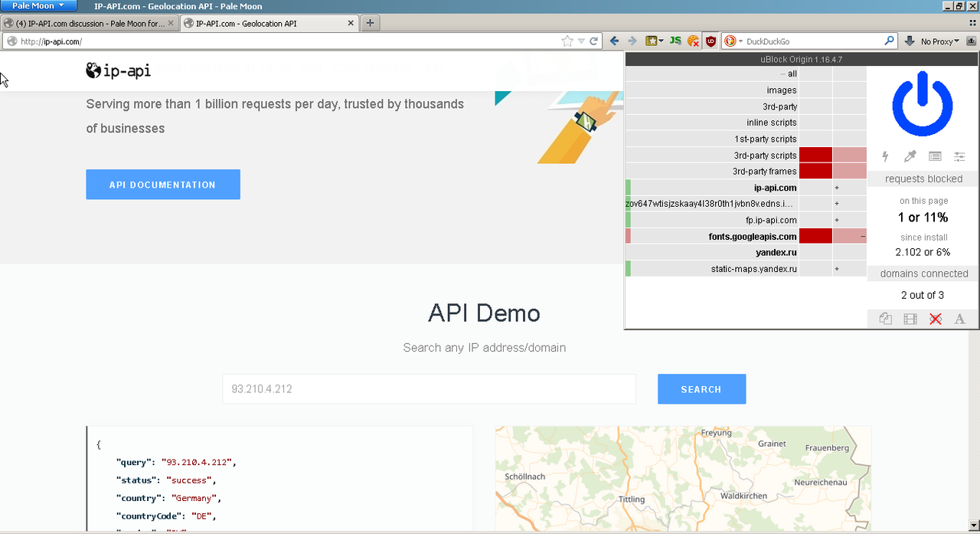Click dark red global cell for 3rd-party scripts
The height and width of the screenshot is (534, 980).
815,155
